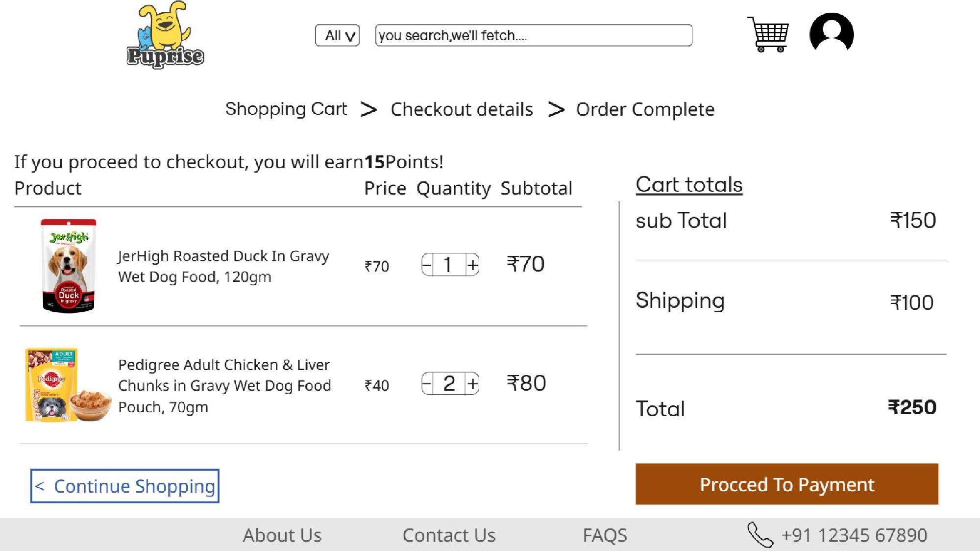The image size is (980, 551).
Task: Expand the All category dropdown
Action: [x=338, y=35]
